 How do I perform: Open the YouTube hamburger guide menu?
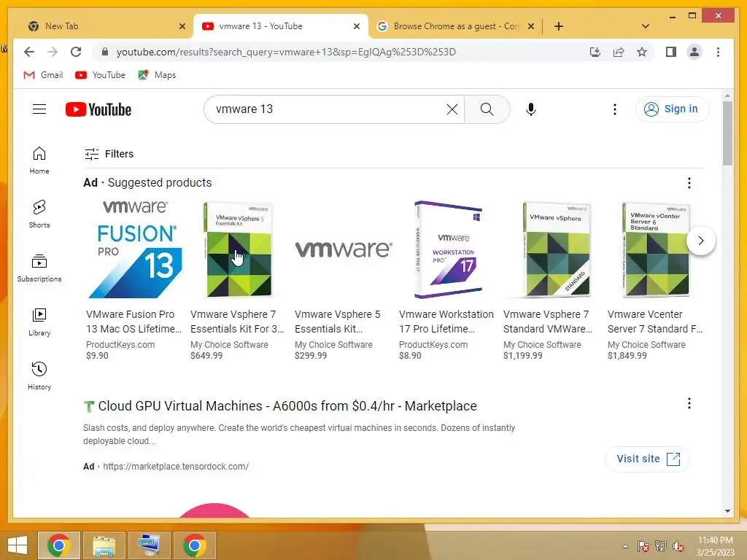[39, 109]
